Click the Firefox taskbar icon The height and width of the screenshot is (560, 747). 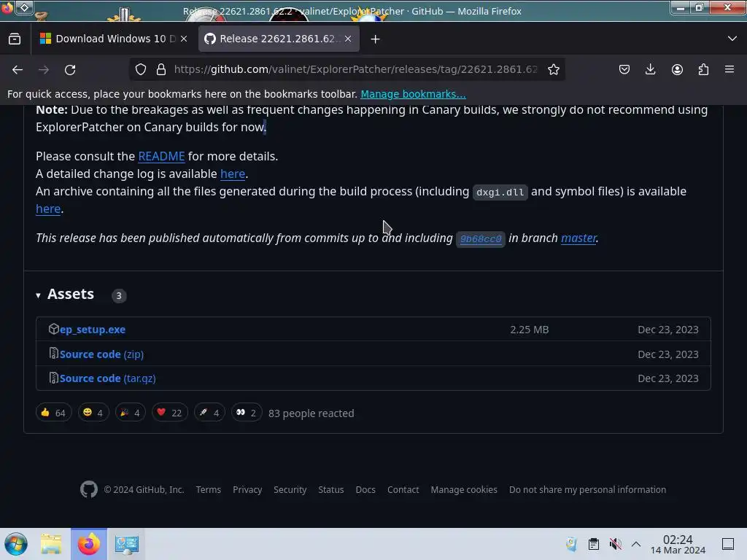coord(88,544)
